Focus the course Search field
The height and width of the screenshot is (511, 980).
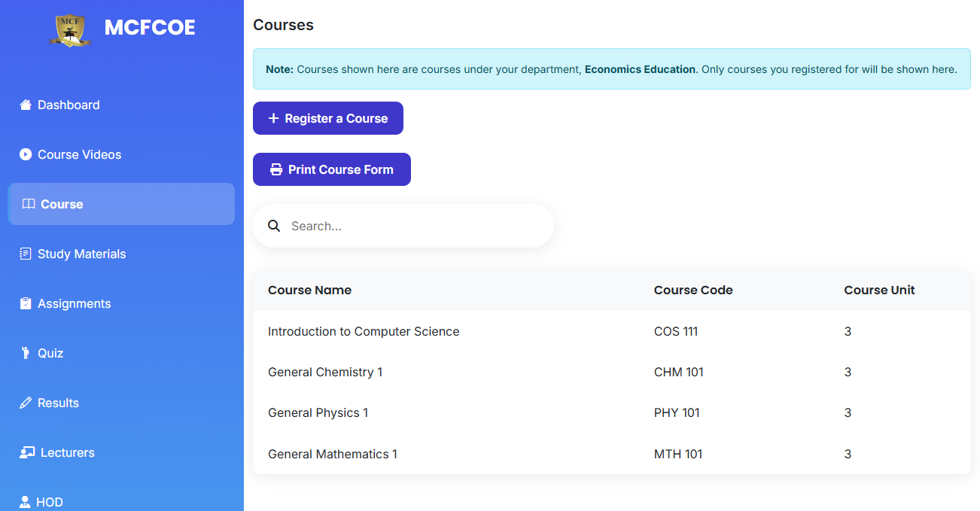click(414, 226)
